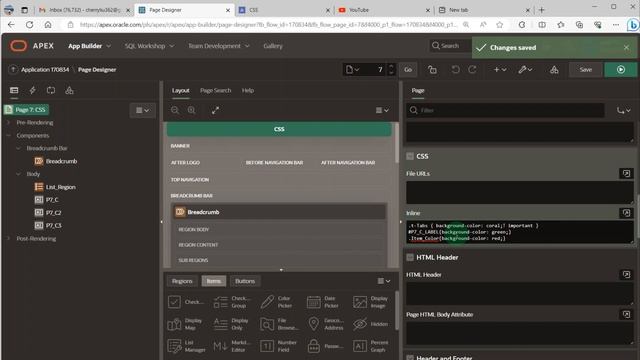This screenshot has height=360, width=640.
Task: Open Application 170834 breadcrumb link
Action: coord(45,70)
